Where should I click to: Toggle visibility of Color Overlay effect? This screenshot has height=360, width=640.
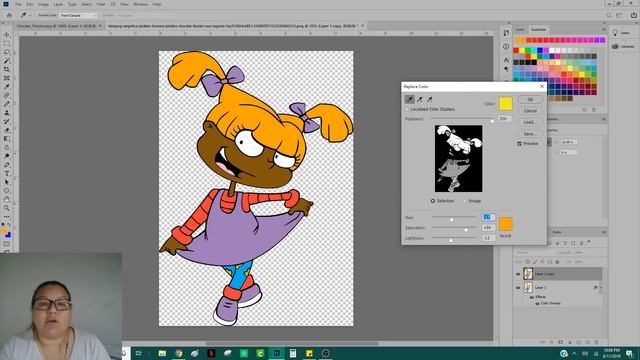coord(537,303)
